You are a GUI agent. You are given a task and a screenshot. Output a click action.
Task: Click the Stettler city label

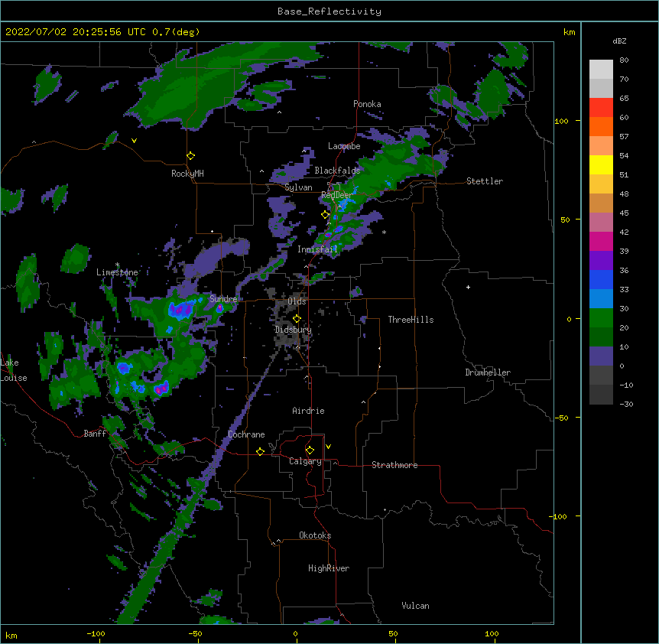point(484,181)
